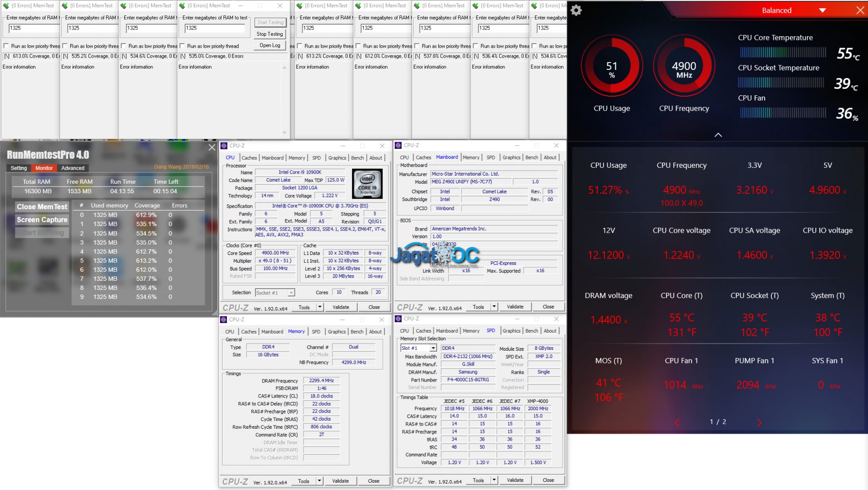Toggle low priority checkbox in MemTest with Stop Testing
The image size is (868, 490).
point(182,46)
